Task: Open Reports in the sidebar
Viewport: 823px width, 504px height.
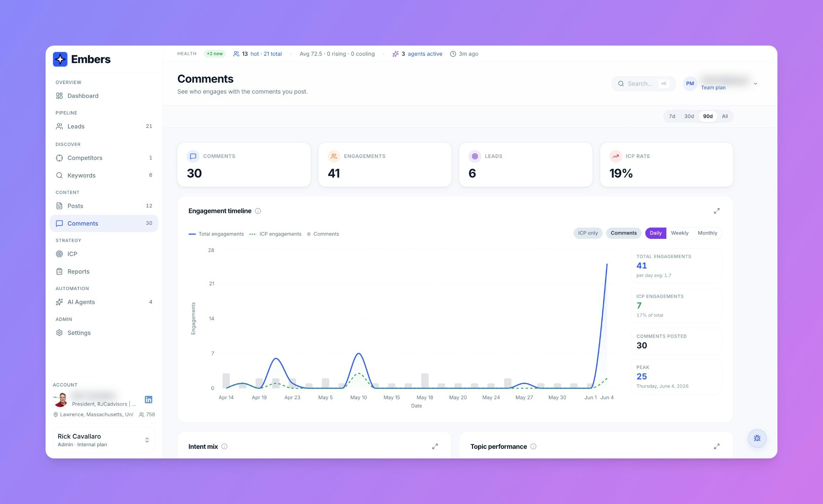Action: [104, 272]
